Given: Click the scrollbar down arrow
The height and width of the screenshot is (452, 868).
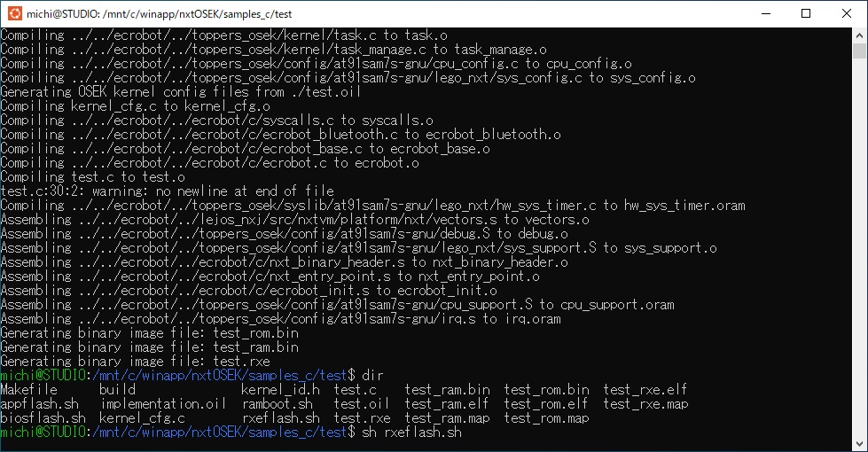Looking at the screenshot, I should pos(859,444).
